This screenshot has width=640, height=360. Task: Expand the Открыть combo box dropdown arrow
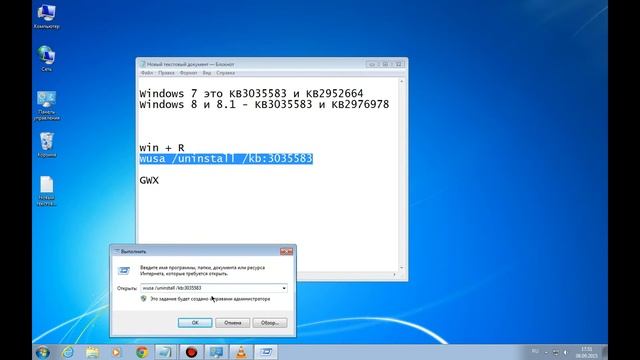click(284, 288)
